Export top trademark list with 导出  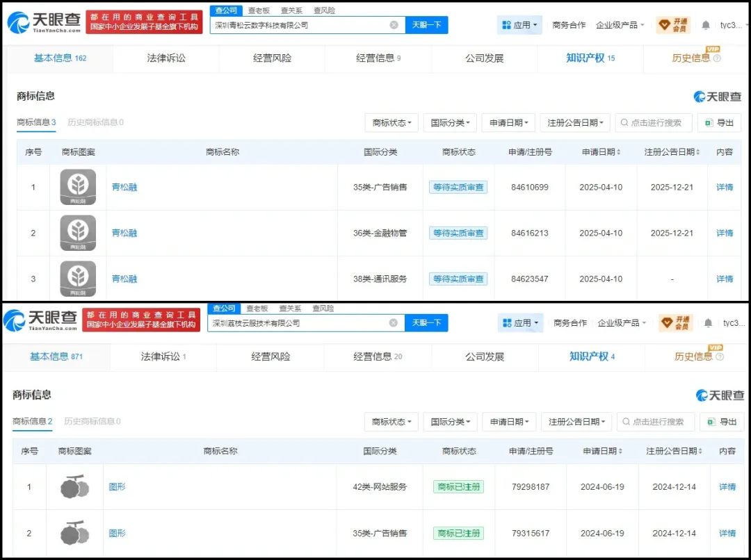(x=719, y=122)
